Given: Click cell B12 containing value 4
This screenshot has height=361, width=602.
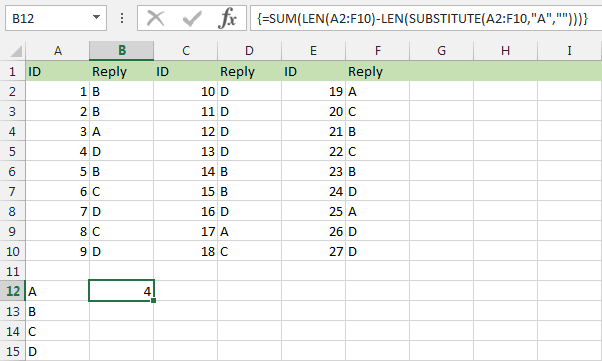Looking at the screenshot, I should point(121,291).
